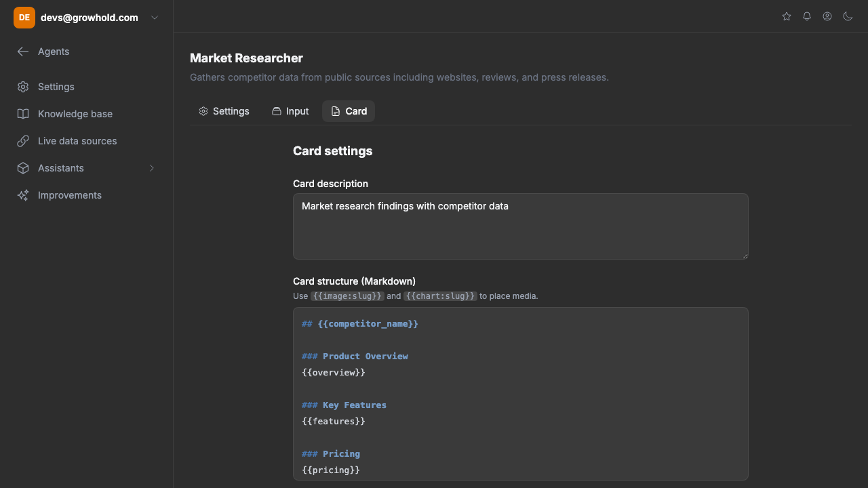Click the Live data sources link icon

pos(23,141)
